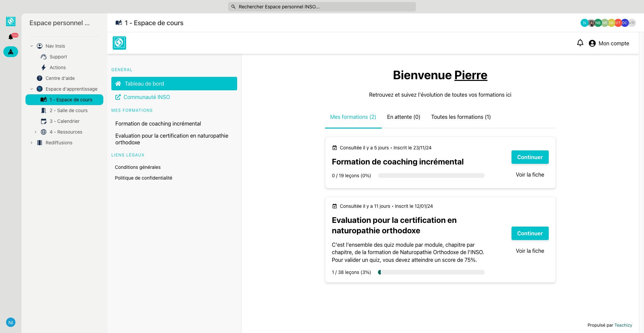Click coaching incrémental 0% progress bar
This screenshot has width=644, height=333.
431,176
